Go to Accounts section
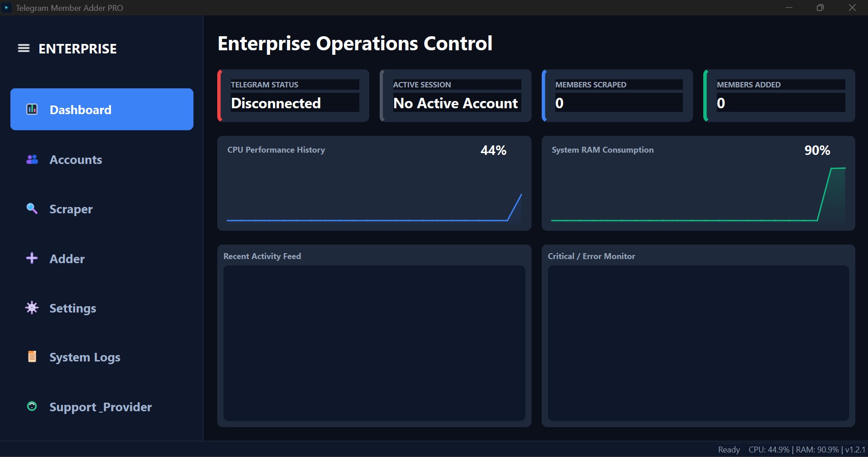The height and width of the screenshot is (457, 868). coord(102,159)
